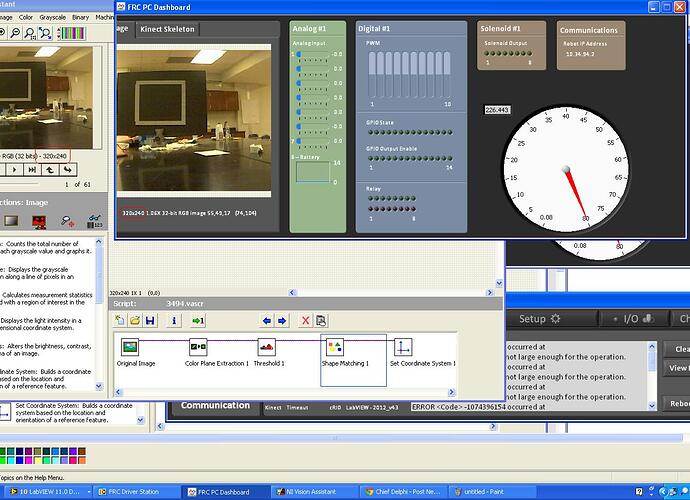Click the script info icon
The height and width of the screenshot is (500, 690).
click(174, 320)
